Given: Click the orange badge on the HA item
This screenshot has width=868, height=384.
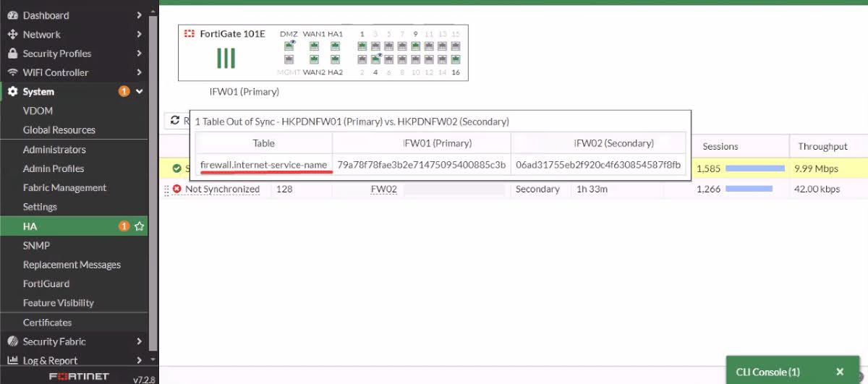Looking at the screenshot, I should (x=124, y=226).
